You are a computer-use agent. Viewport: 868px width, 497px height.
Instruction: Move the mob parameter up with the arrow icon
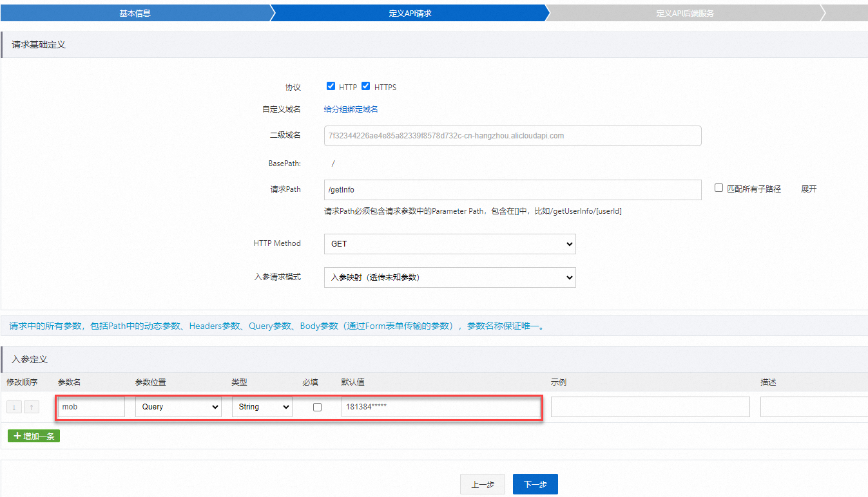[x=32, y=407]
